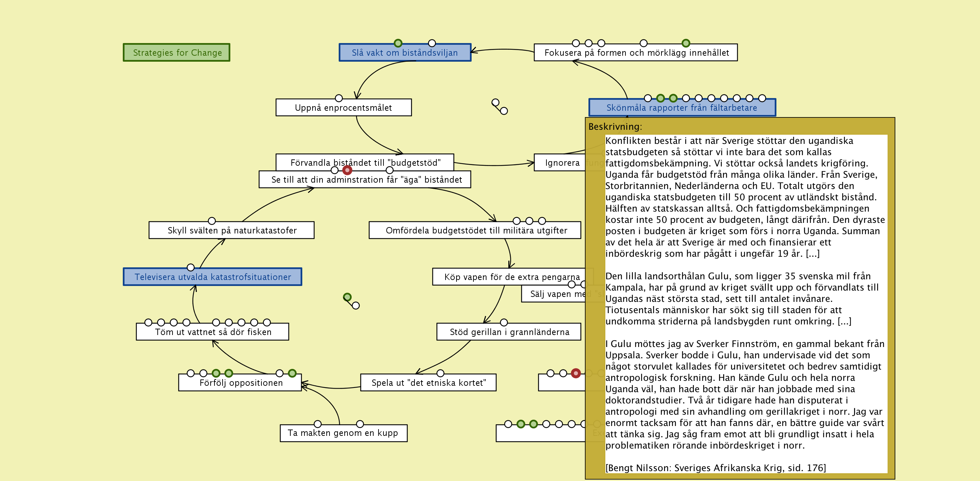Screen dimensions: 980x481
Task: Select "Omfördela budgetstödet till militära utgifter" node
Action: (475, 230)
